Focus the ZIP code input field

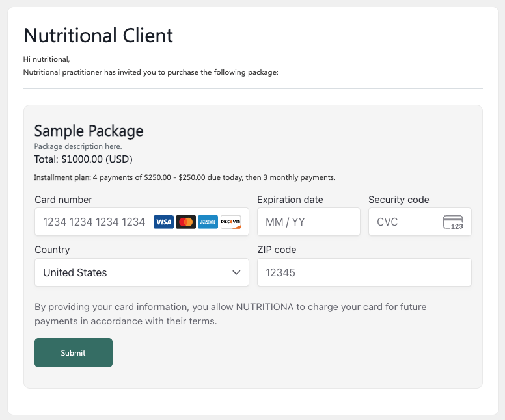(364, 272)
